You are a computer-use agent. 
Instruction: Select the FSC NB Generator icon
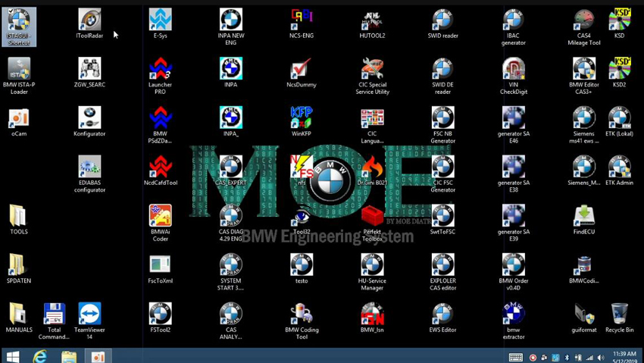point(442,125)
